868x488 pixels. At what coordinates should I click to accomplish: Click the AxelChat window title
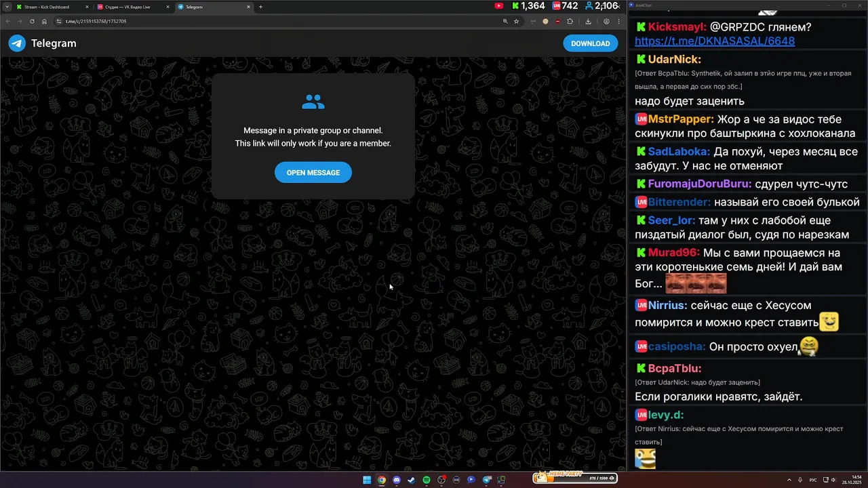pyautogui.click(x=644, y=5)
